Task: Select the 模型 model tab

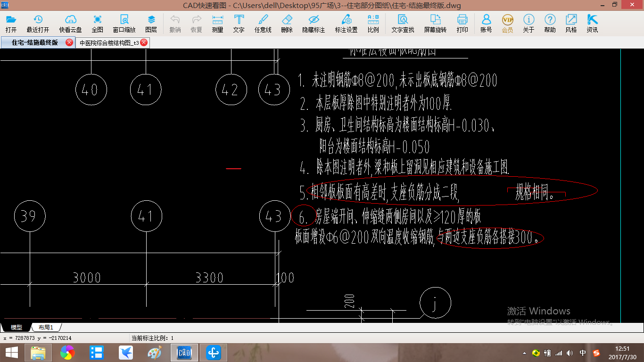Action: click(x=16, y=327)
